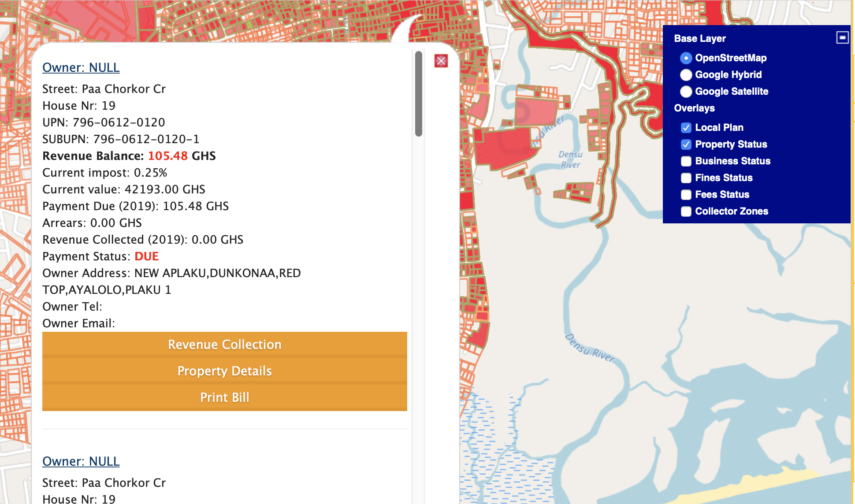The width and height of the screenshot is (855, 504).
Task: Close the property info popup
Action: point(441,61)
